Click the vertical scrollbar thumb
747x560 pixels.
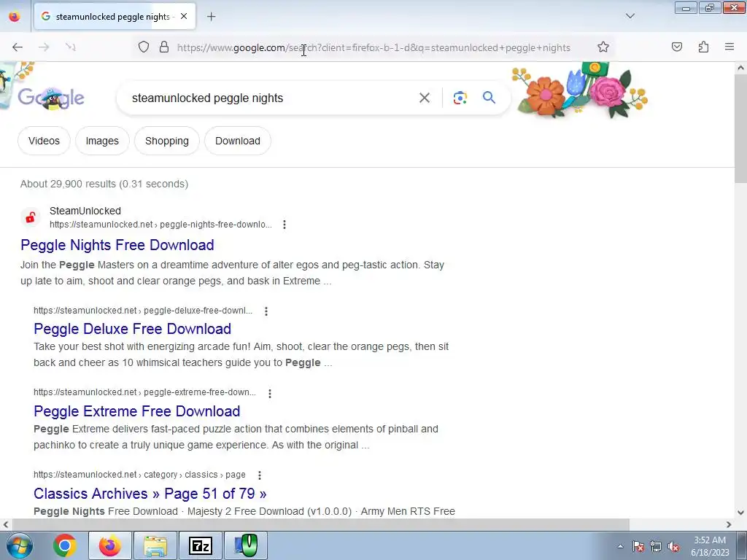740,128
